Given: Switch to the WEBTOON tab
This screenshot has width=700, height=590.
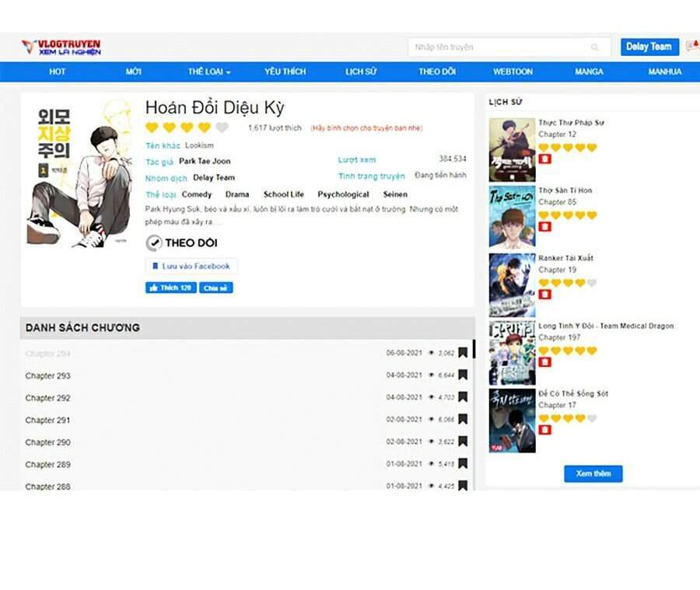Looking at the screenshot, I should tap(513, 72).
